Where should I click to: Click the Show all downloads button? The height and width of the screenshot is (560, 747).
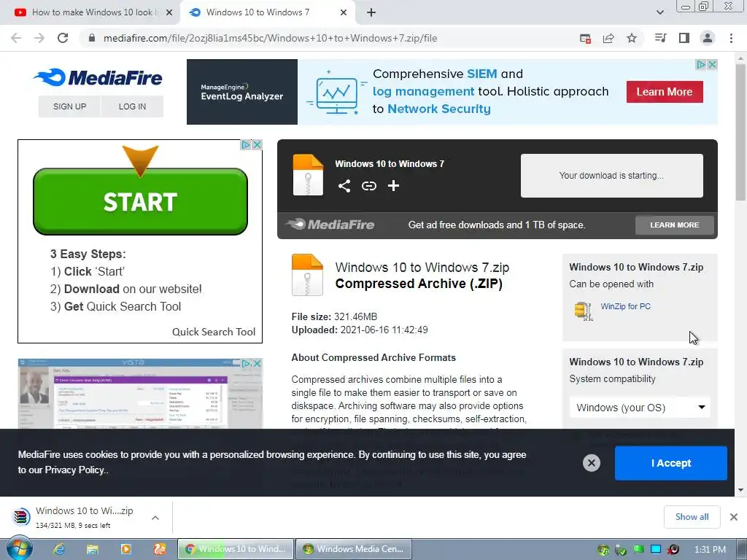(x=692, y=517)
